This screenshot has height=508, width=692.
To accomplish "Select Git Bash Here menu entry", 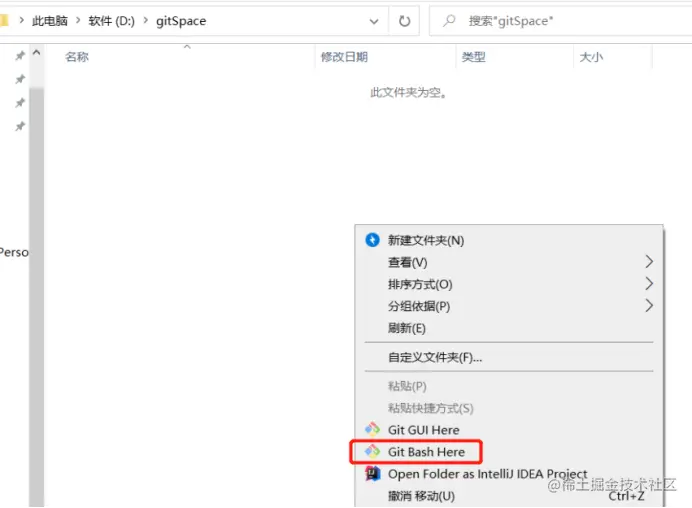I will (x=509, y=452).
